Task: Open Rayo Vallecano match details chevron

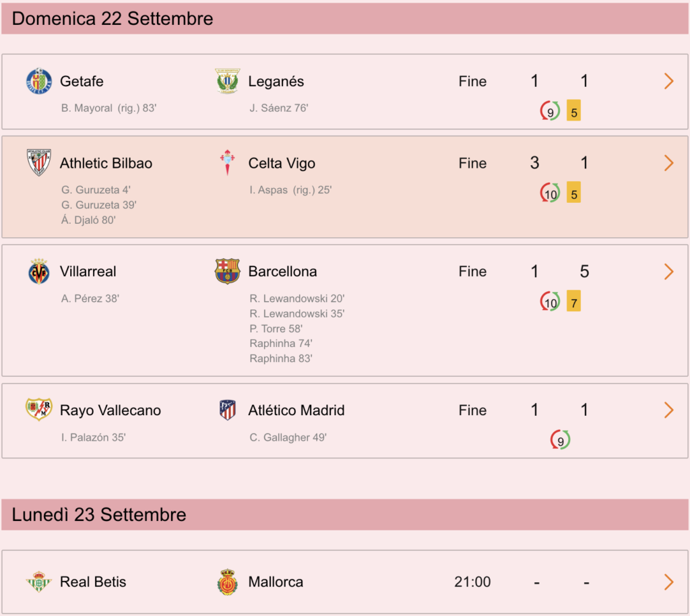Action: 669,410
